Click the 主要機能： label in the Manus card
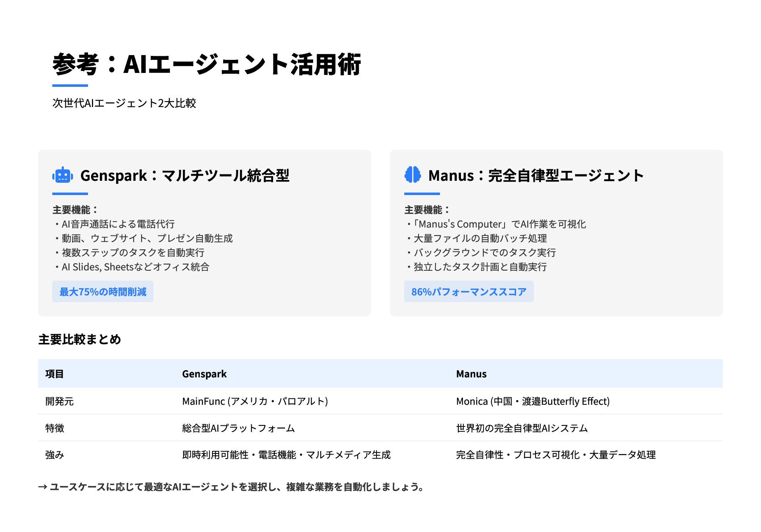This screenshot has width=761, height=532. (x=427, y=210)
